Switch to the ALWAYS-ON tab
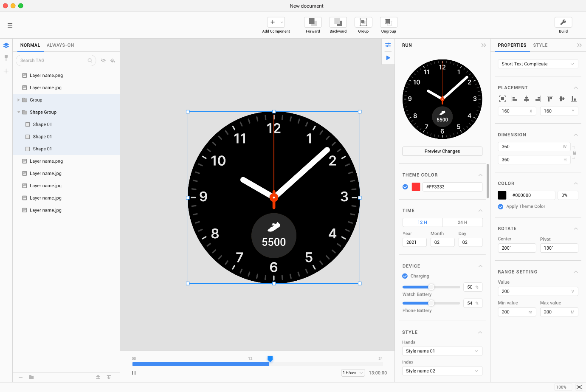 pyautogui.click(x=60, y=45)
